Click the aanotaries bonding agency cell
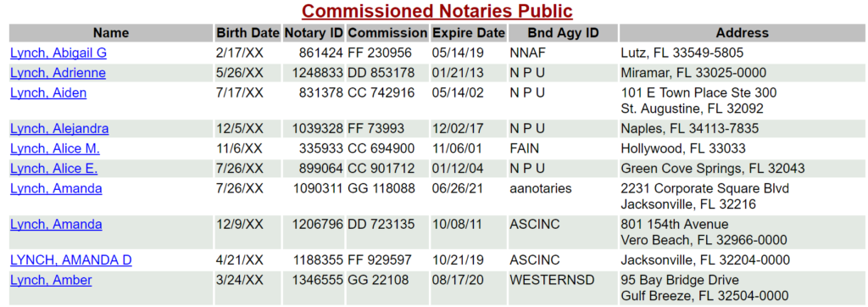Image resolution: width=868 pixels, height=307 pixels. click(541, 189)
